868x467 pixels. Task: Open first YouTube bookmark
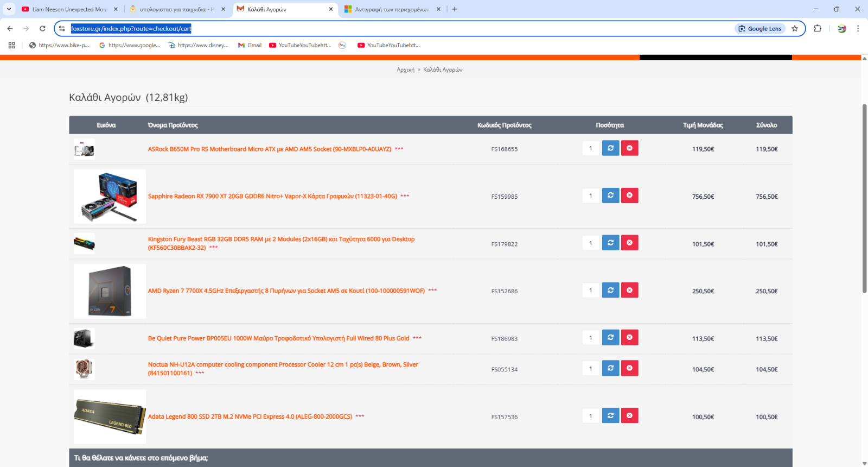299,45
